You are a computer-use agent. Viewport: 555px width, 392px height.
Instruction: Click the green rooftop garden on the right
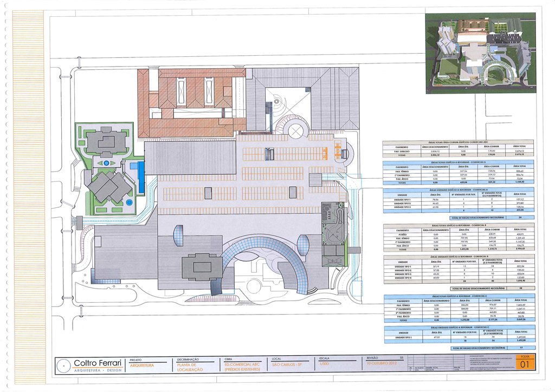click(x=332, y=233)
